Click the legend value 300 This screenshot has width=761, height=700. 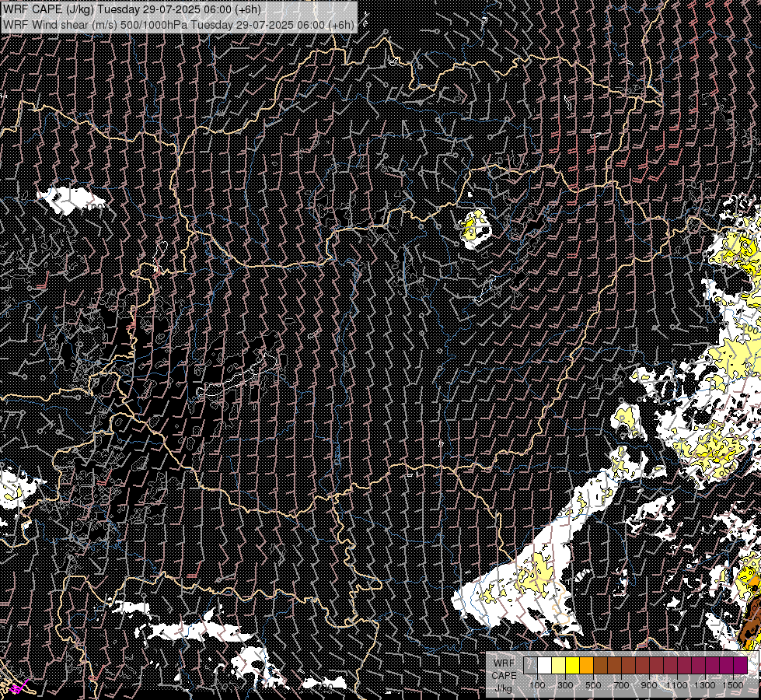tap(565, 685)
